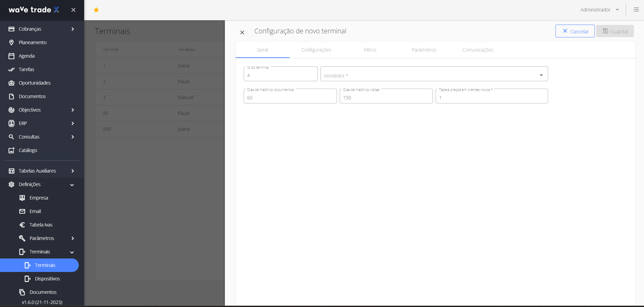Image resolution: width=644 pixels, height=307 pixels.
Task: Click the Catálogo icon in sidebar
Action: coord(11,150)
